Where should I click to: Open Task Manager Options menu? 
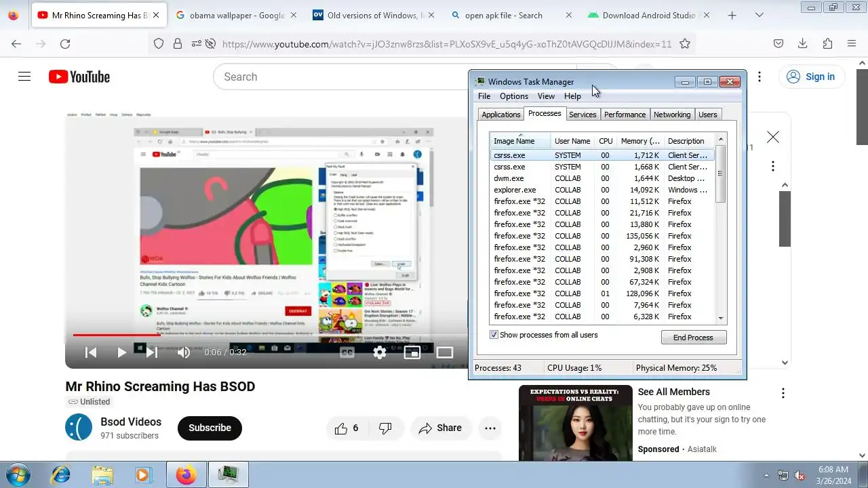[514, 96]
